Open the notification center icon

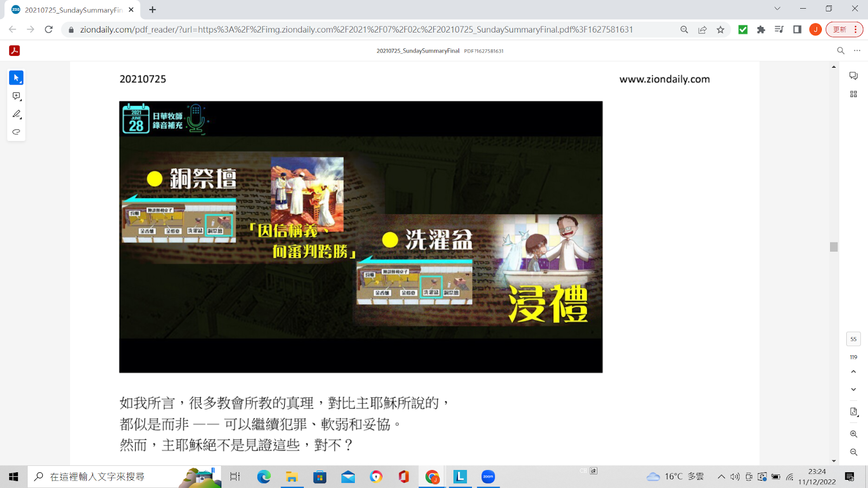pyautogui.click(x=850, y=477)
